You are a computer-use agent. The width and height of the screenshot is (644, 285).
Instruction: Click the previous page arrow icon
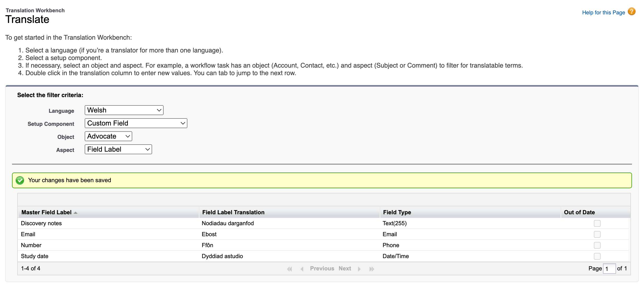[x=302, y=269]
